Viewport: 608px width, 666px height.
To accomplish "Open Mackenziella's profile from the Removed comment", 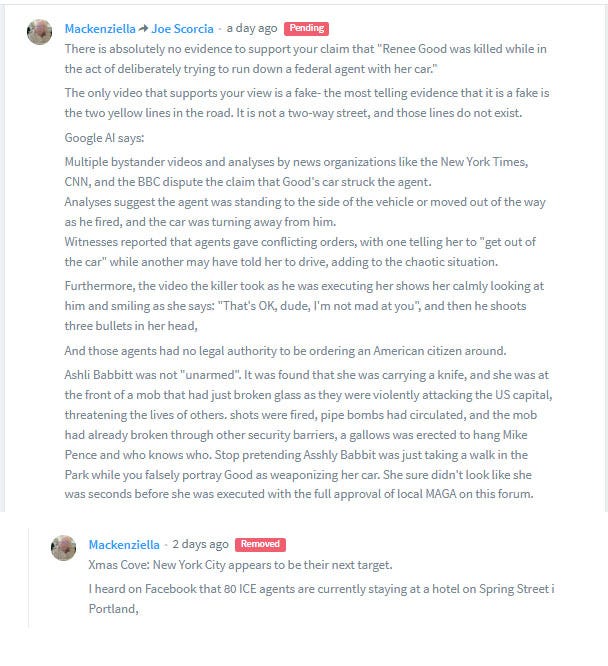I will (x=124, y=545).
